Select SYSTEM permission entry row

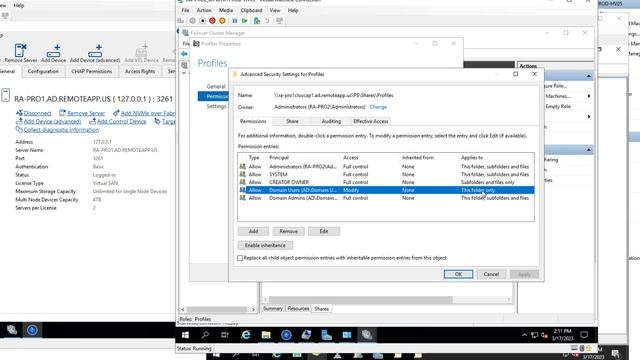pyautogui.click(x=386, y=174)
